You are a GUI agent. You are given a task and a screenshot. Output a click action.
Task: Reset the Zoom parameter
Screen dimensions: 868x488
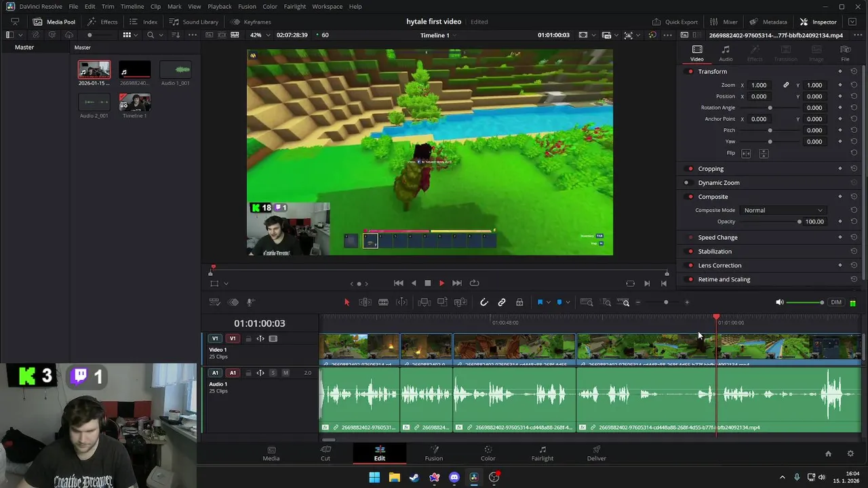854,85
